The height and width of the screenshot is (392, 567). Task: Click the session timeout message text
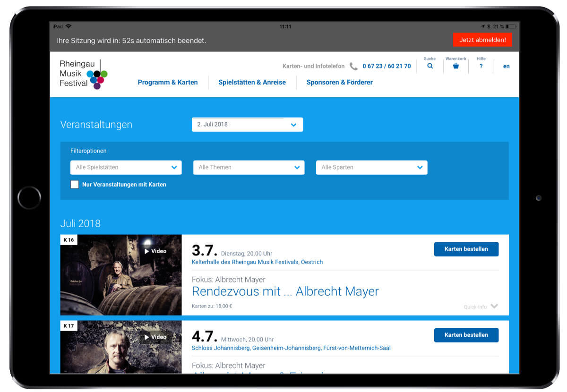click(131, 41)
